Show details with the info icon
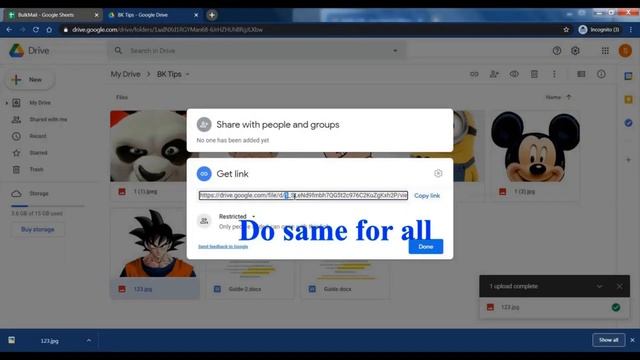 [601, 74]
